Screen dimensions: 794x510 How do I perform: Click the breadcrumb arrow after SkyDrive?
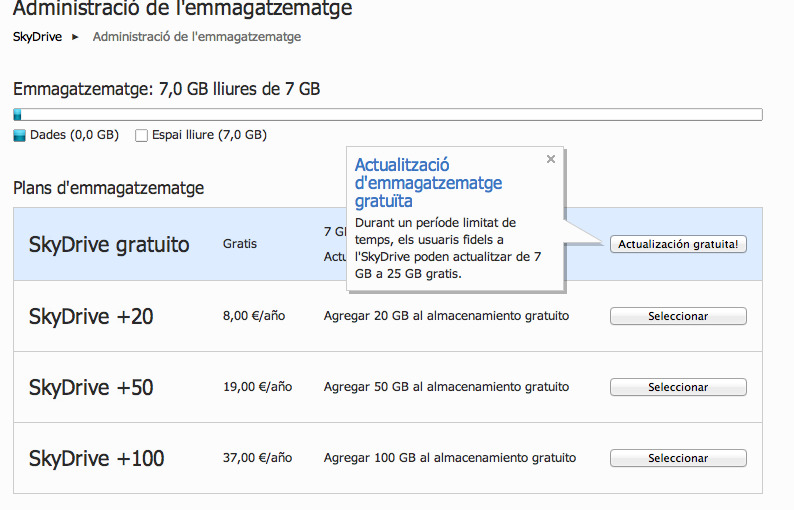pos(75,37)
